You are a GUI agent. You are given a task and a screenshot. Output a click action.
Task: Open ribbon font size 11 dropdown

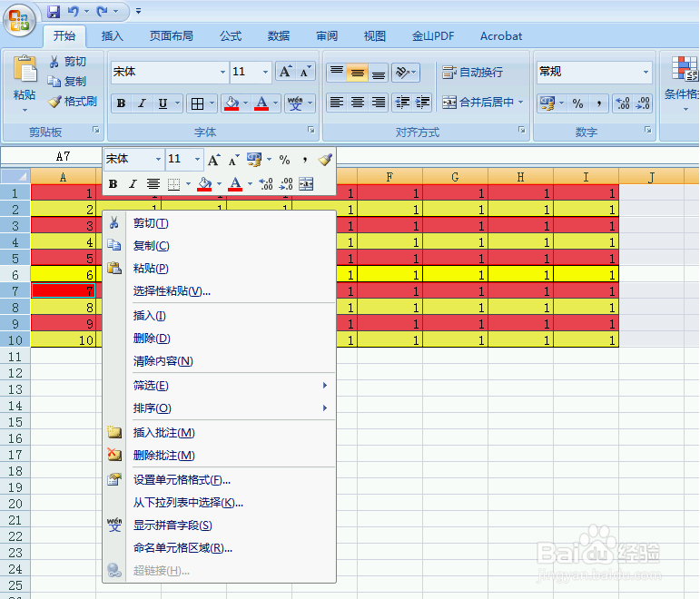(265, 72)
